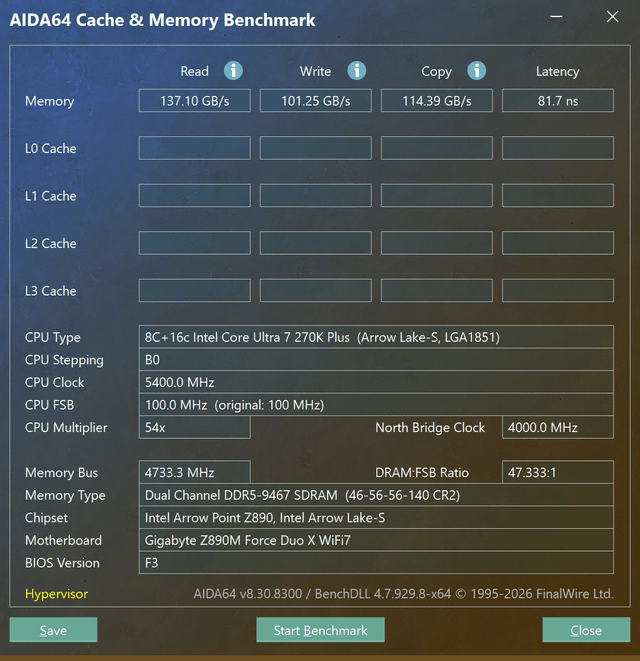Click Chipset value Intel Arrow Point Z890
The width and height of the screenshot is (640, 661).
click(376, 518)
